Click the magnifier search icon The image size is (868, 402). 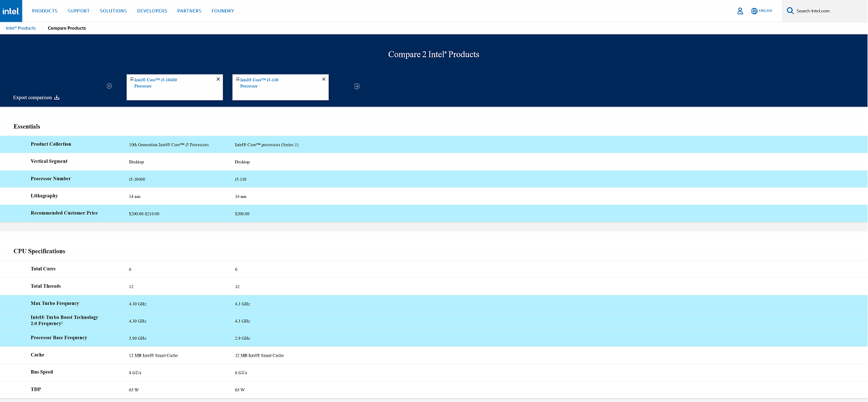point(790,11)
